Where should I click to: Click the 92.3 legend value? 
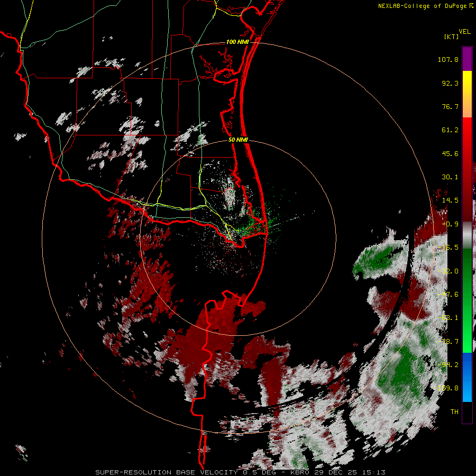click(450, 83)
